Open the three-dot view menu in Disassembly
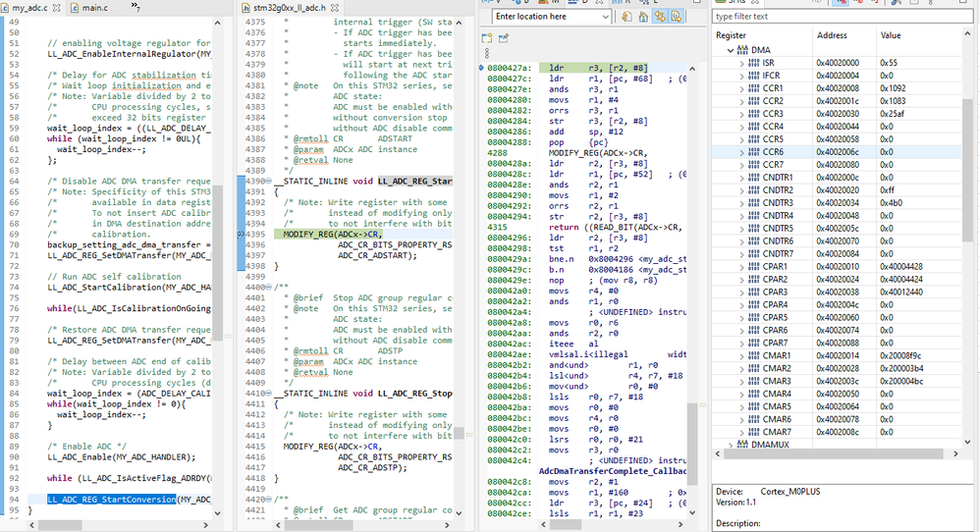 487,54
